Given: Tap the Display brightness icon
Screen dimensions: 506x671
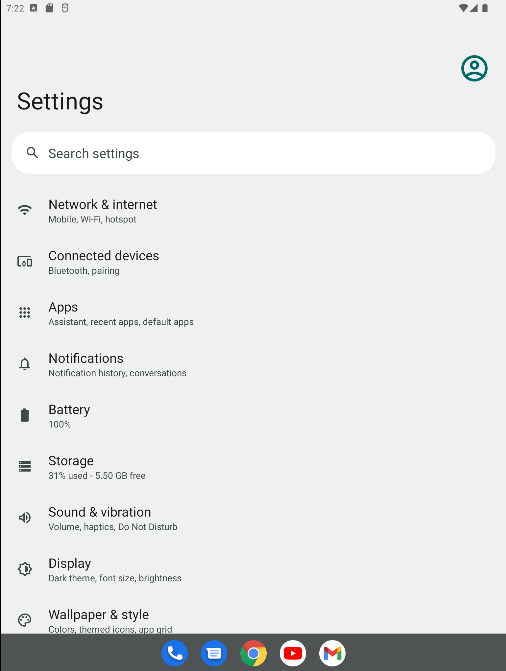Looking at the screenshot, I should pyautogui.click(x=25, y=569).
